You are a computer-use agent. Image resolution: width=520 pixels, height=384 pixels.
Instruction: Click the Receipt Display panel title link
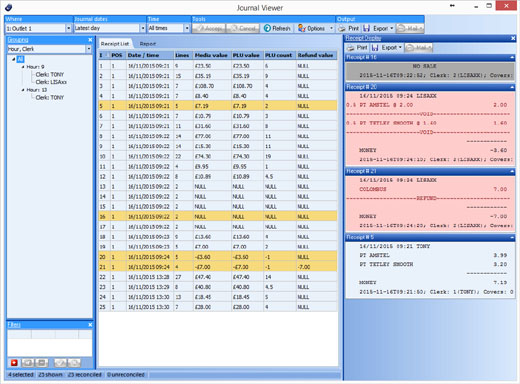click(363, 38)
